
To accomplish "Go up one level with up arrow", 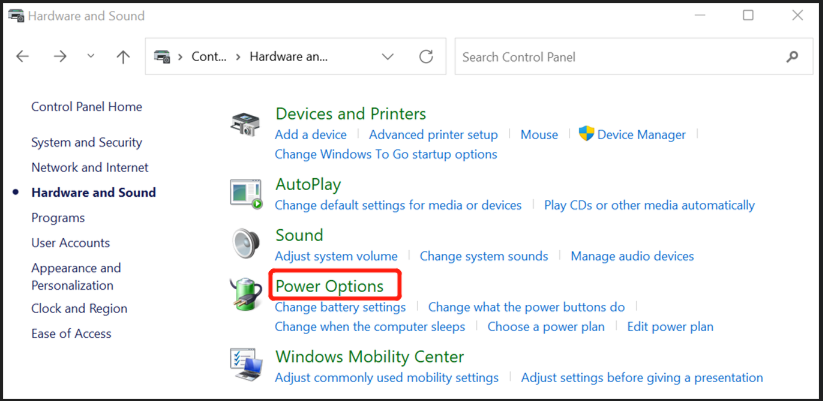I will tap(123, 57).
